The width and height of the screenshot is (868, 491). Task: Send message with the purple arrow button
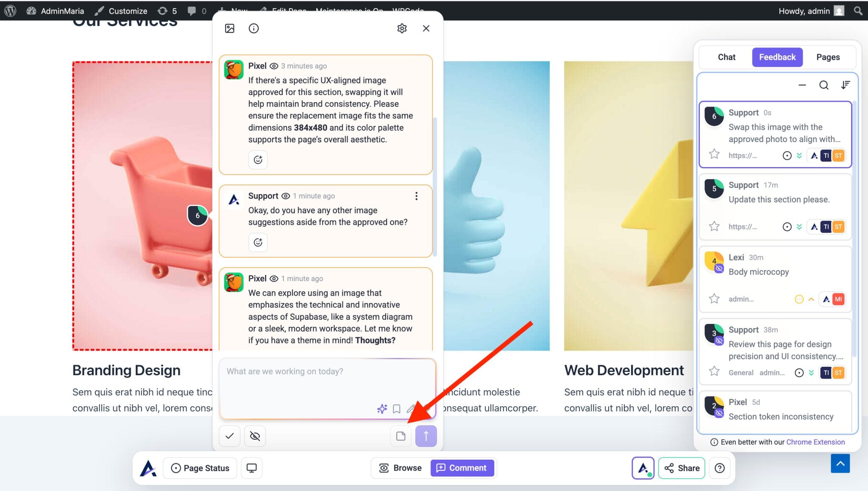pyautogui.click(x=426, y=436)
